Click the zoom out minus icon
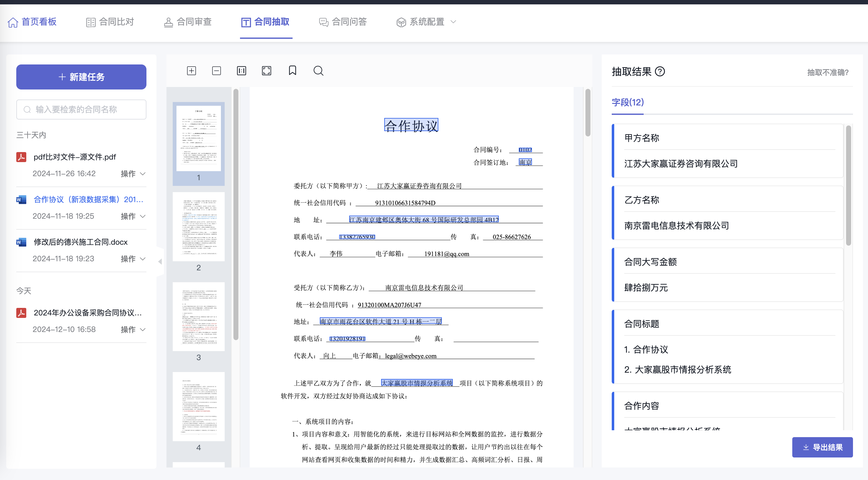 click(216, 71)
